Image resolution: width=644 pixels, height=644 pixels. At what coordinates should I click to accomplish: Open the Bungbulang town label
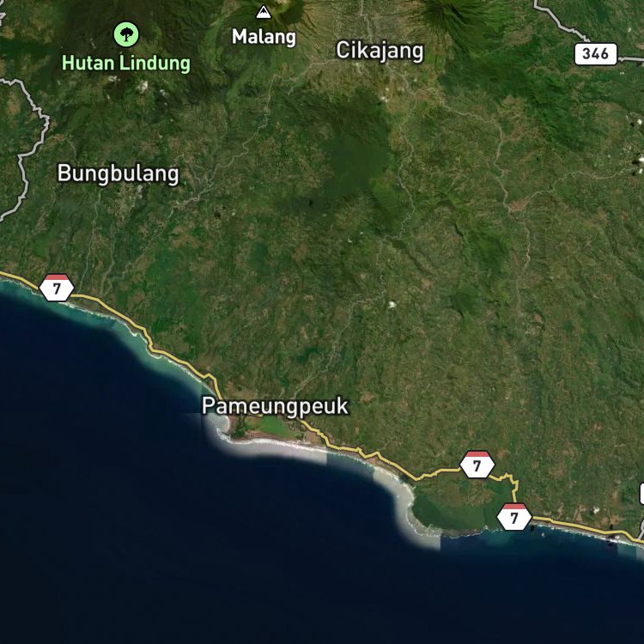tap(118, 173)
